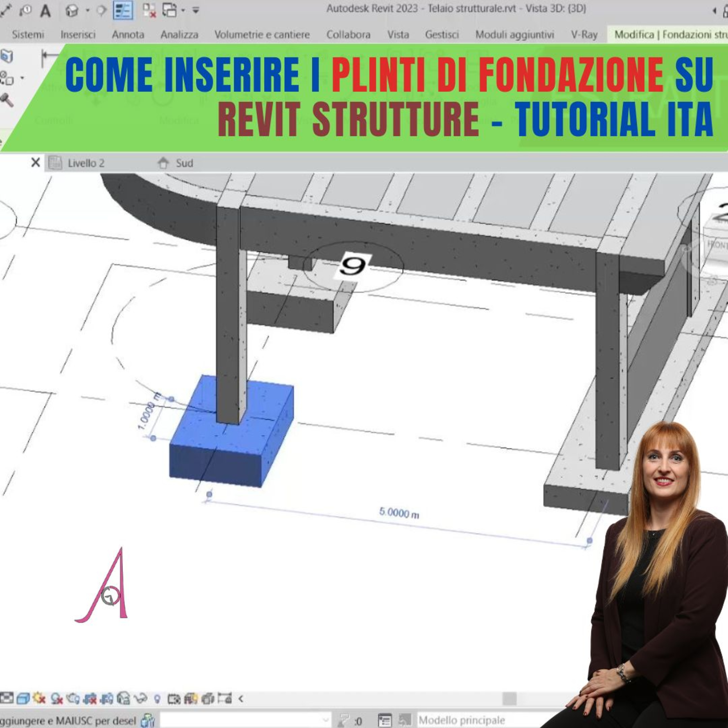Select the Aligned Dimension tool in quick access toolbar

[x=5, y=10]
